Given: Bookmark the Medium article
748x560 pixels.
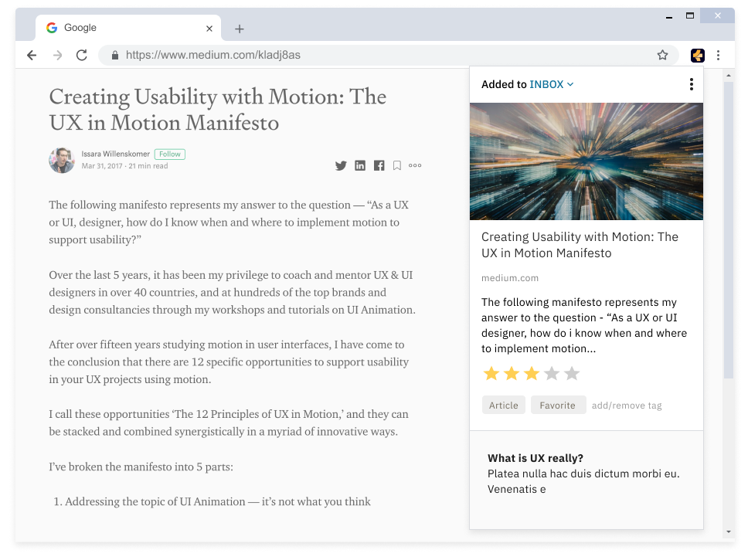Looking at the screenshot, I should [396, 165].
